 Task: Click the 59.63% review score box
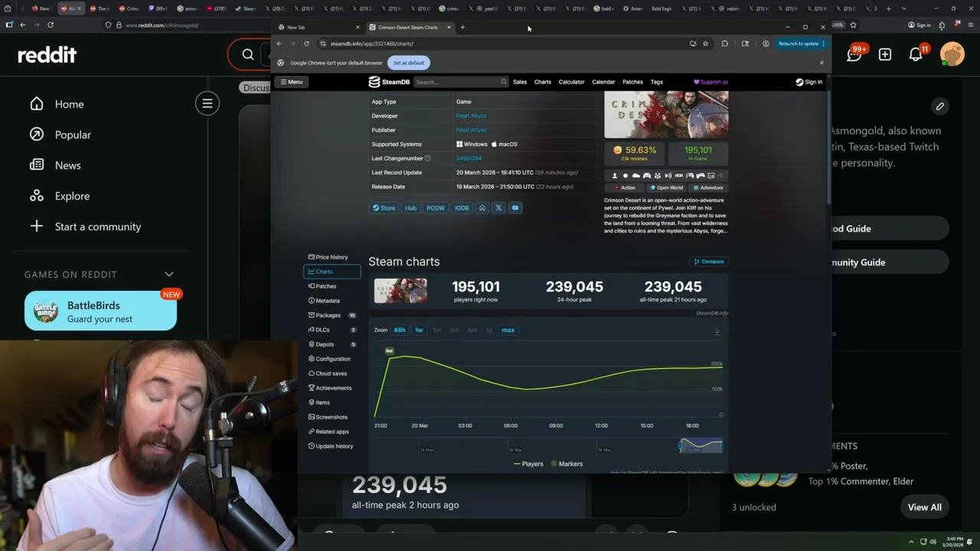pyautogui.click(x=635, y=153)
